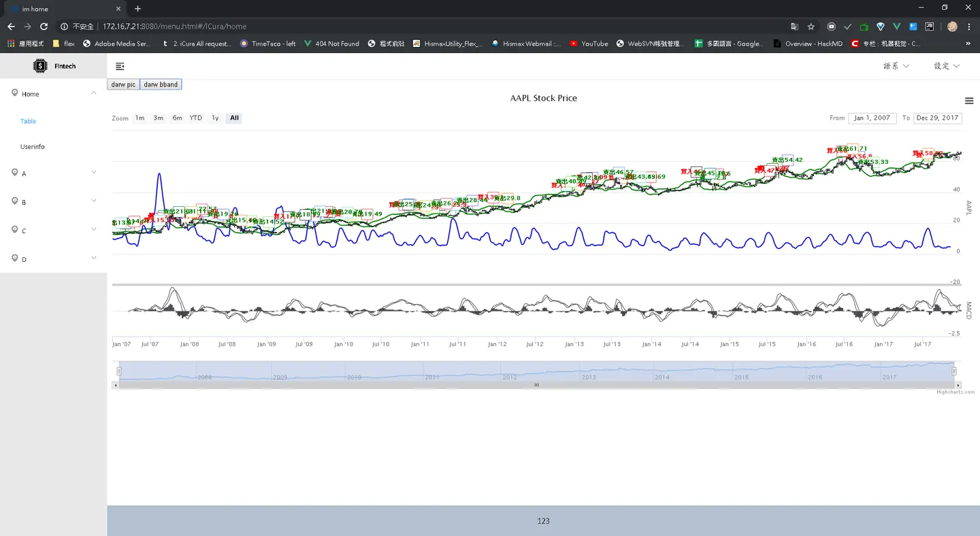Click the navigator right range handle
The width and height of the screenshot is (980, 536).
(954, 371)
